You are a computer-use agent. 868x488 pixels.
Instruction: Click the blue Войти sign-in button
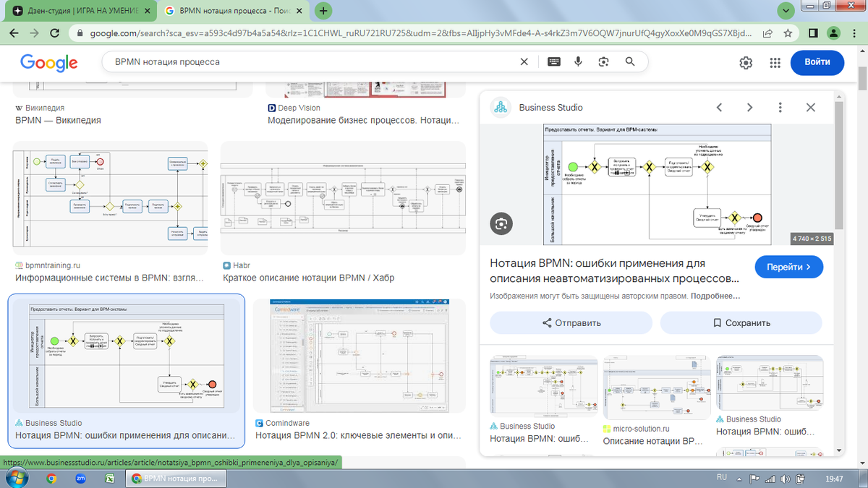[x=817, y=63]
